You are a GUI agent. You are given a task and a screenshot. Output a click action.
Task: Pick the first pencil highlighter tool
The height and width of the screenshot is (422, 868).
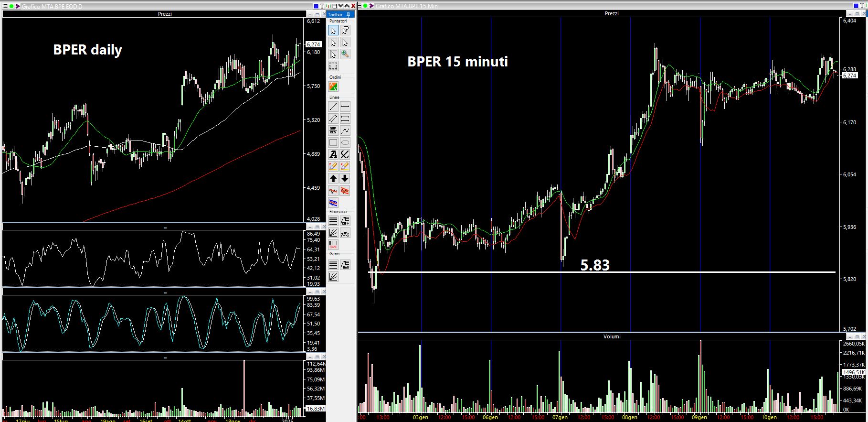tap(333, 166)
